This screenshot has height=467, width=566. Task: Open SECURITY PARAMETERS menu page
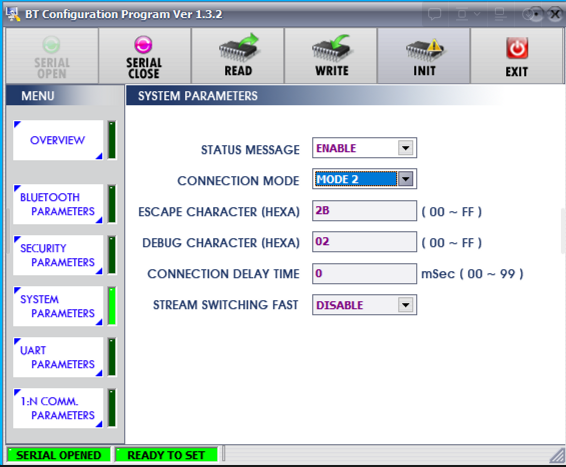click(x=58, y=255)
